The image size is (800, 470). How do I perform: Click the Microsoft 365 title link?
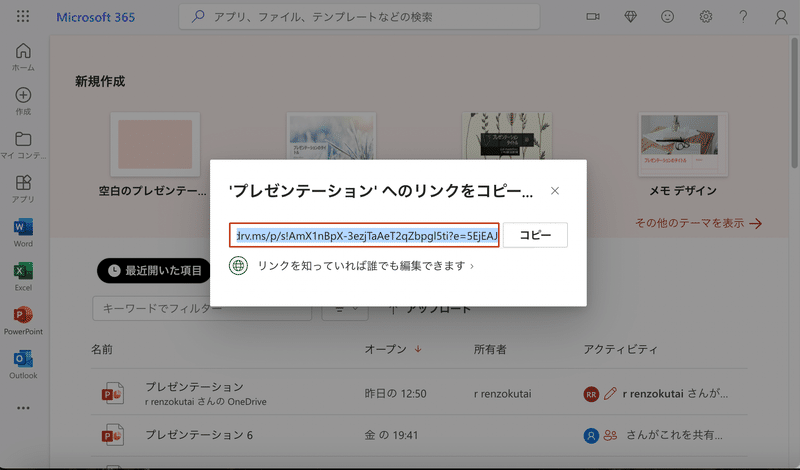click(95, 17)
